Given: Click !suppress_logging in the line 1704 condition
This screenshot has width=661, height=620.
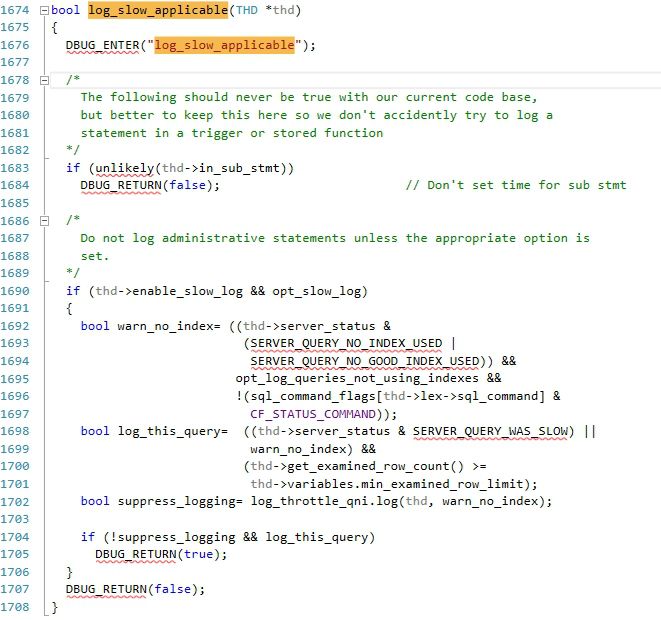Looking at the screenshot, I should pyautogui.click(x=173, y=537).
